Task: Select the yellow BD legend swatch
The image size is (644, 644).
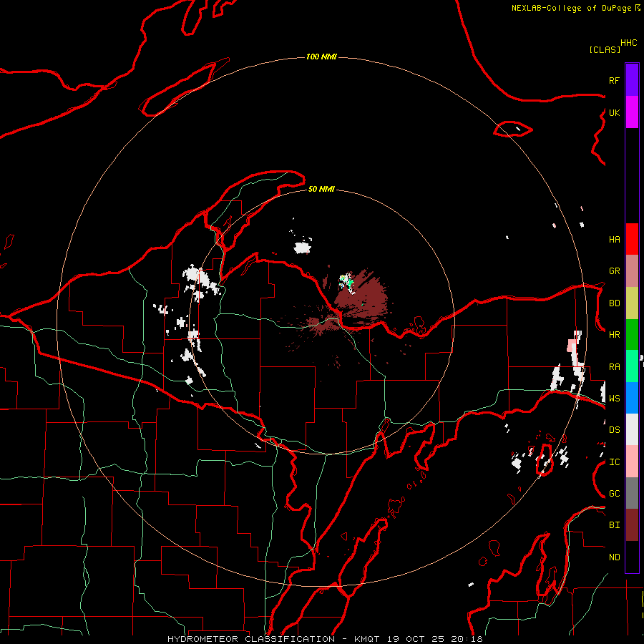Action: (x=632, y=303)
